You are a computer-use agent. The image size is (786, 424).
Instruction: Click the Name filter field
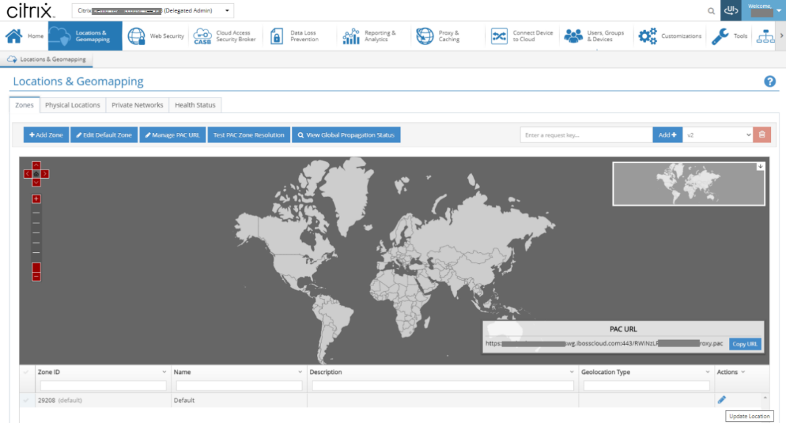coord(239,385)
